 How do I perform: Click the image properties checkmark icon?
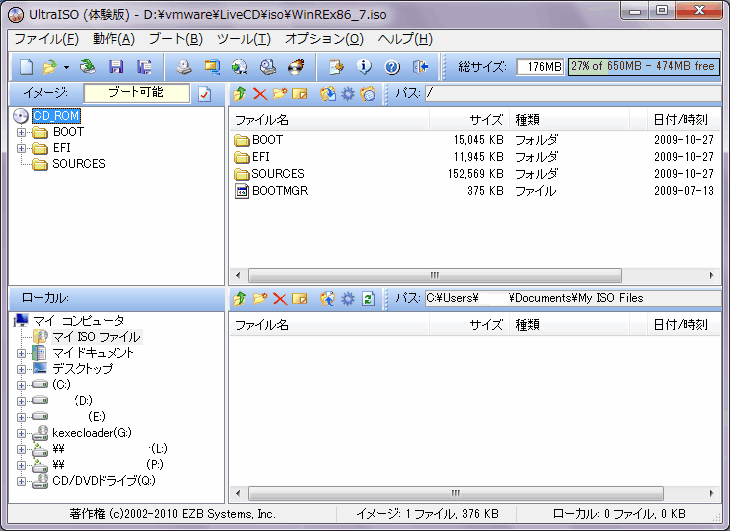pos(204,94)
